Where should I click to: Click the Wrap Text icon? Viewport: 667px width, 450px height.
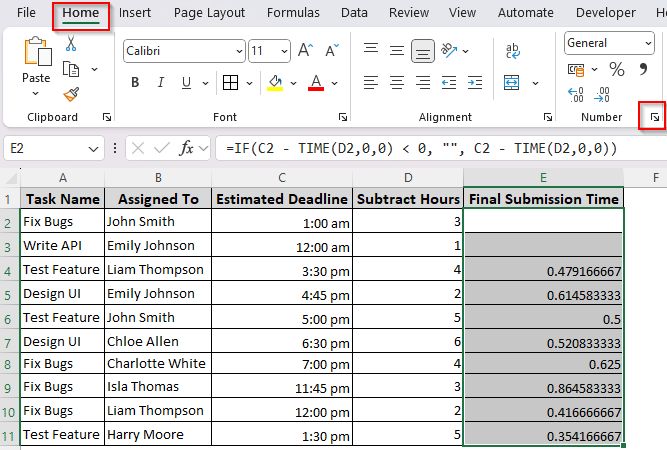513,51
